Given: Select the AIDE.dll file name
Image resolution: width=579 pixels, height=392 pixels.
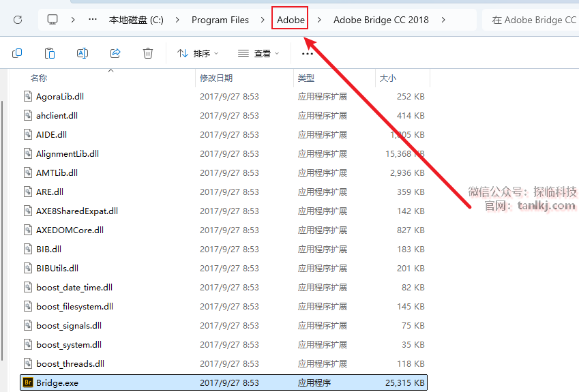Looking at the screenshot, I should click(x=51, y=135).
